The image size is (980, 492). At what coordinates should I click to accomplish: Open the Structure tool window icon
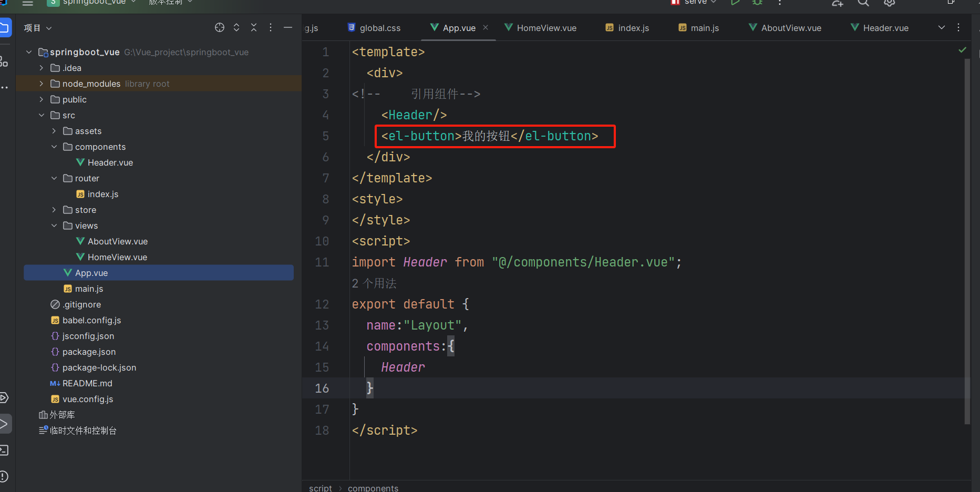pos(4,61)
